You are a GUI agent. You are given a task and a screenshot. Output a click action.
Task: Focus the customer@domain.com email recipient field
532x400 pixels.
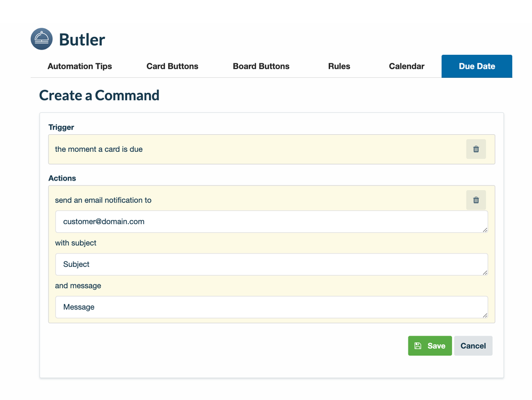pos(272,222)
